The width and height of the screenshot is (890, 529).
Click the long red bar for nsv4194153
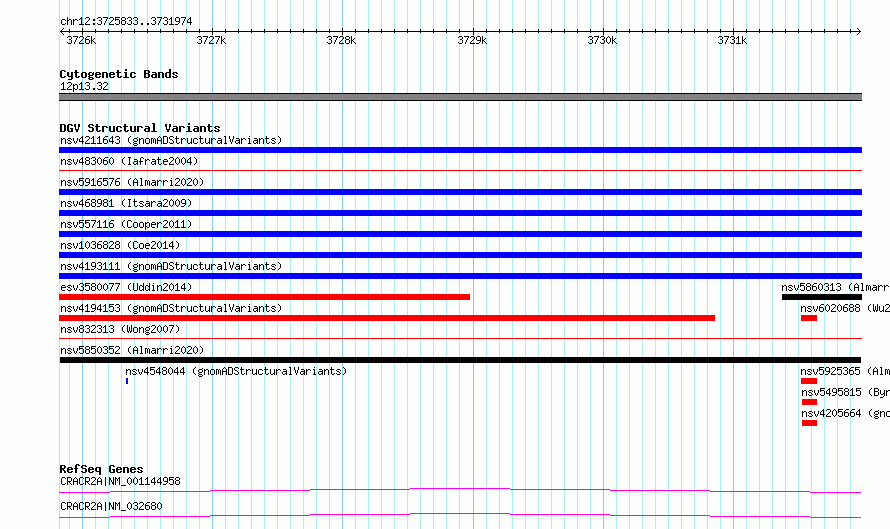(x=387, y=318)
